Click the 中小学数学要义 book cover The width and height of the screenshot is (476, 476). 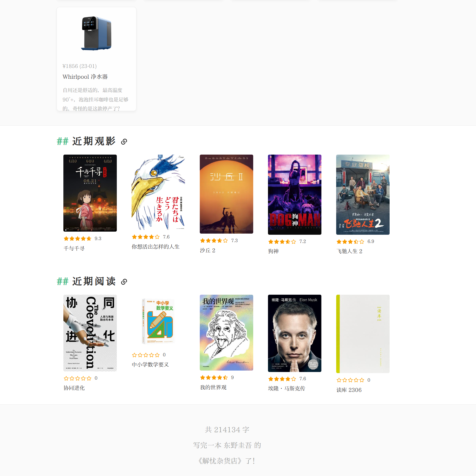[158, 321]
